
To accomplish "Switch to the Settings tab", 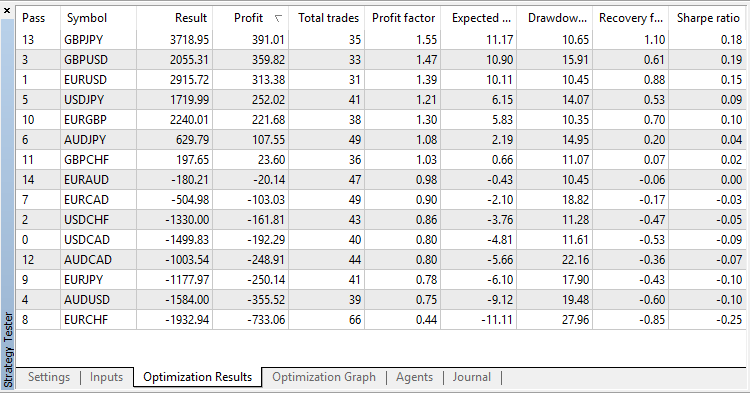I will [x=49, y=377].
